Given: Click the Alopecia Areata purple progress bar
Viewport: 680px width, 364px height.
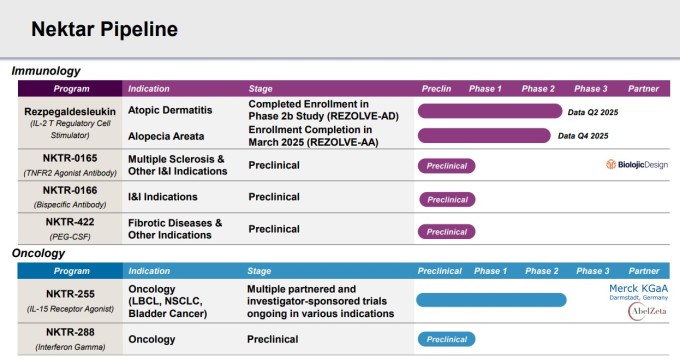Looking at the screenshot, I should [484, 136].
